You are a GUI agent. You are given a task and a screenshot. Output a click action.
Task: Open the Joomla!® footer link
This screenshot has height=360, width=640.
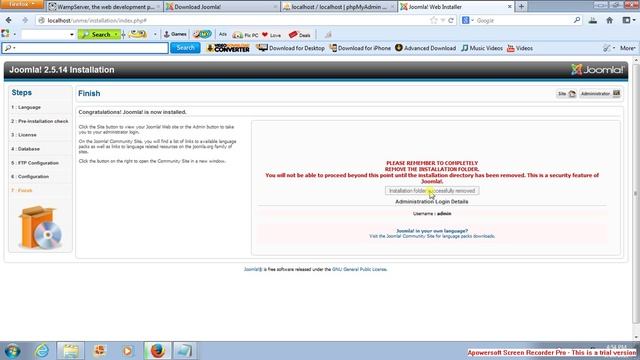[253, 269]
